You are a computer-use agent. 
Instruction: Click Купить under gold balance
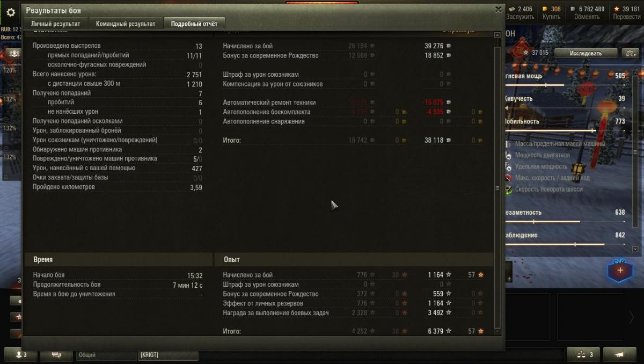coord(551,17)
